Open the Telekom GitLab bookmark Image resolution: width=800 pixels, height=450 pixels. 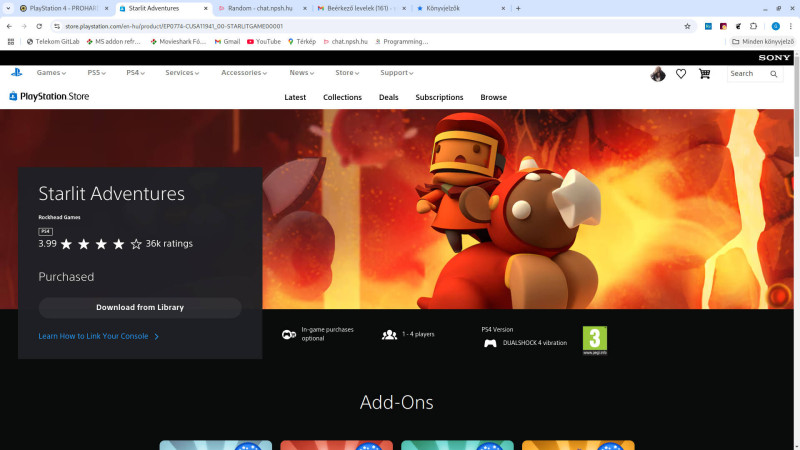[x=53, y=41]
